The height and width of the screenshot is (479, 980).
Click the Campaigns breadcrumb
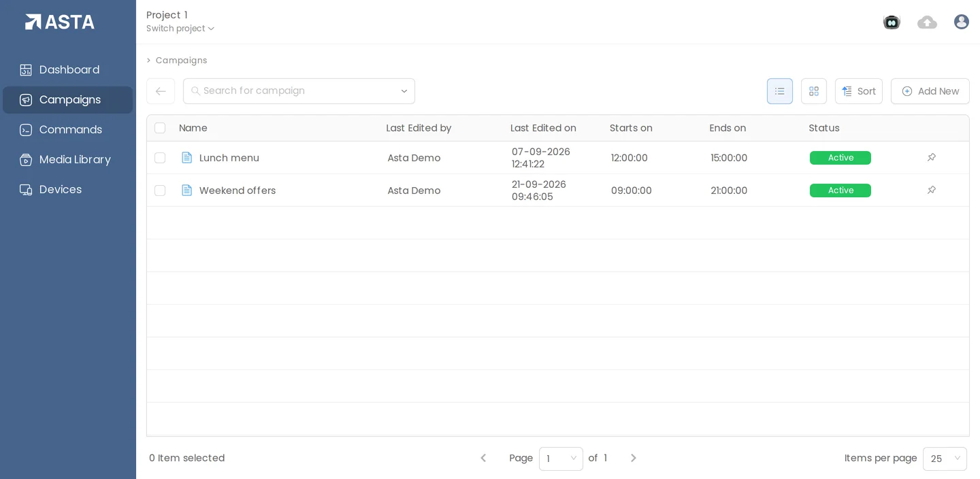pos(182,61)
